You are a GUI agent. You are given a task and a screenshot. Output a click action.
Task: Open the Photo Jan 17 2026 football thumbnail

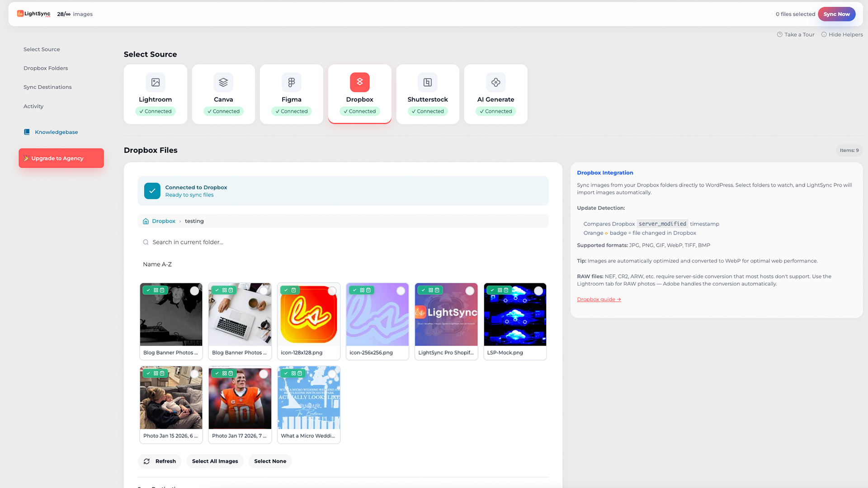[240, 398]
